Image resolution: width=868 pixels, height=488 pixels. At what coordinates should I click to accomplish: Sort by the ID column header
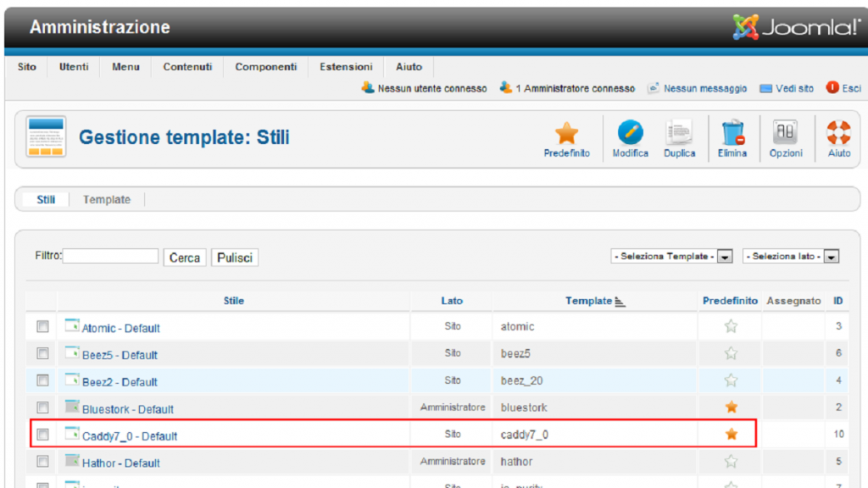click(838, 301)
